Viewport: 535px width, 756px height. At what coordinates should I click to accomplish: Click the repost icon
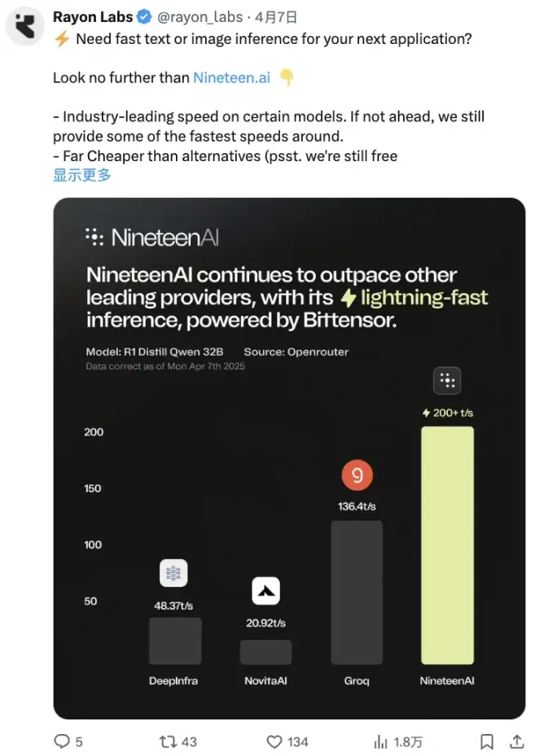coord(168,741)
